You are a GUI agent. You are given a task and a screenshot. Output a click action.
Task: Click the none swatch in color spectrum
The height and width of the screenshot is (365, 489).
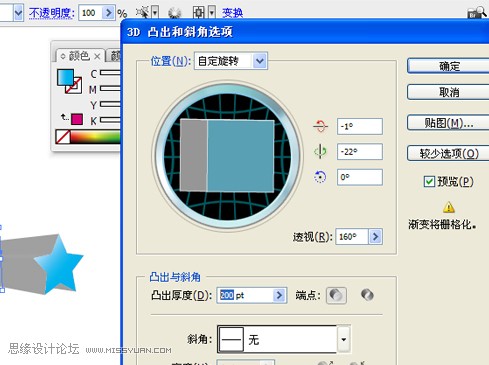tap(63, 137)
